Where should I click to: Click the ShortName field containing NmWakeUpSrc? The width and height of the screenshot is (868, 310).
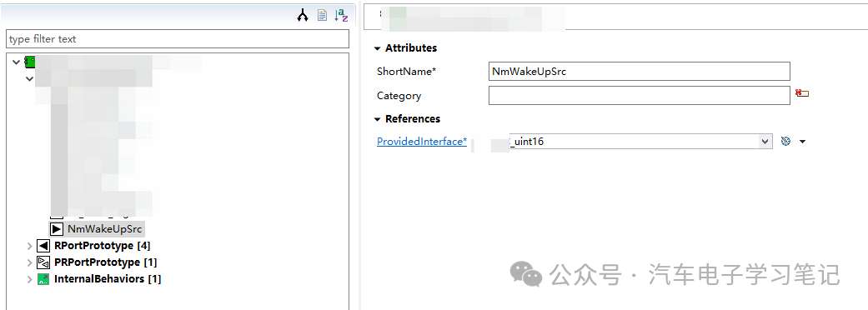tap(640, 72)
